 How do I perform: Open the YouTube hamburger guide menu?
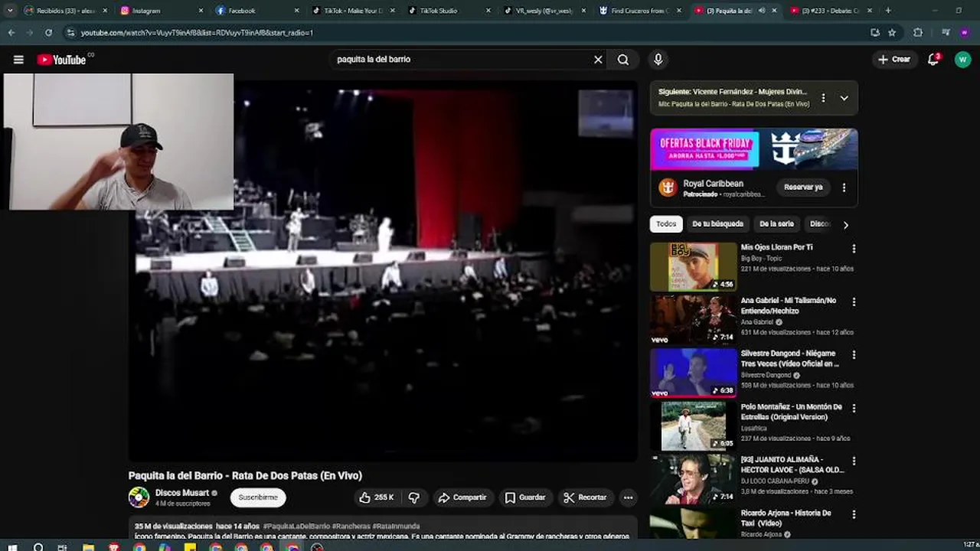tap(18, 60)
